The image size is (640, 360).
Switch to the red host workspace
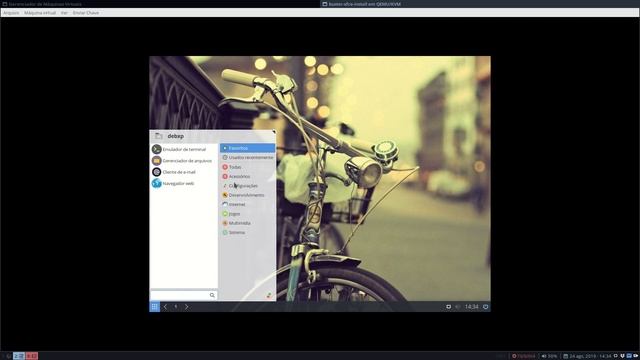tap(31, 356)
